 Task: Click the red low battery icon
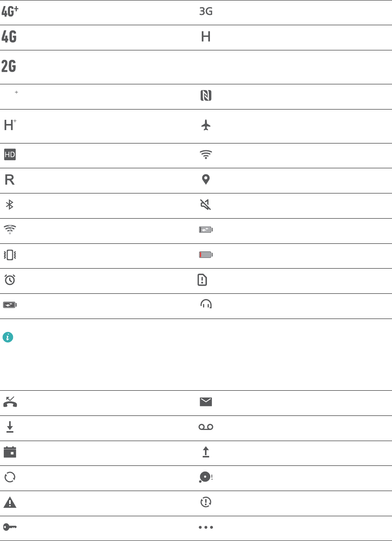(x=206, y=255)
